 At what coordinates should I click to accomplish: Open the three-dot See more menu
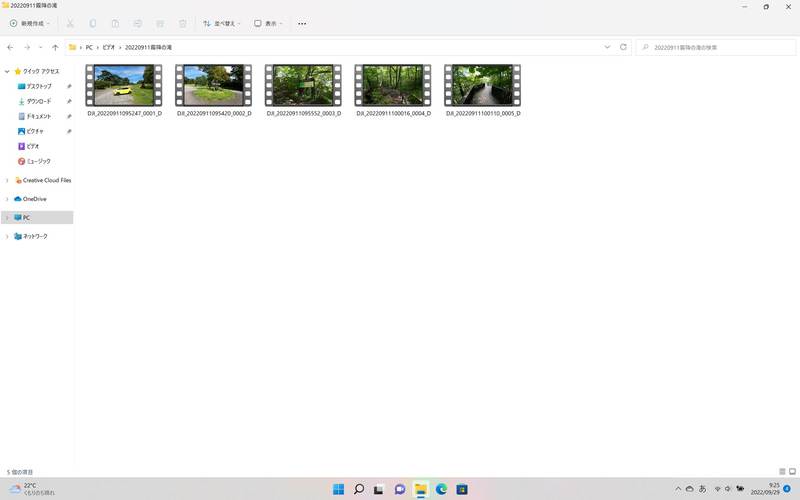(x=302, y=23)
